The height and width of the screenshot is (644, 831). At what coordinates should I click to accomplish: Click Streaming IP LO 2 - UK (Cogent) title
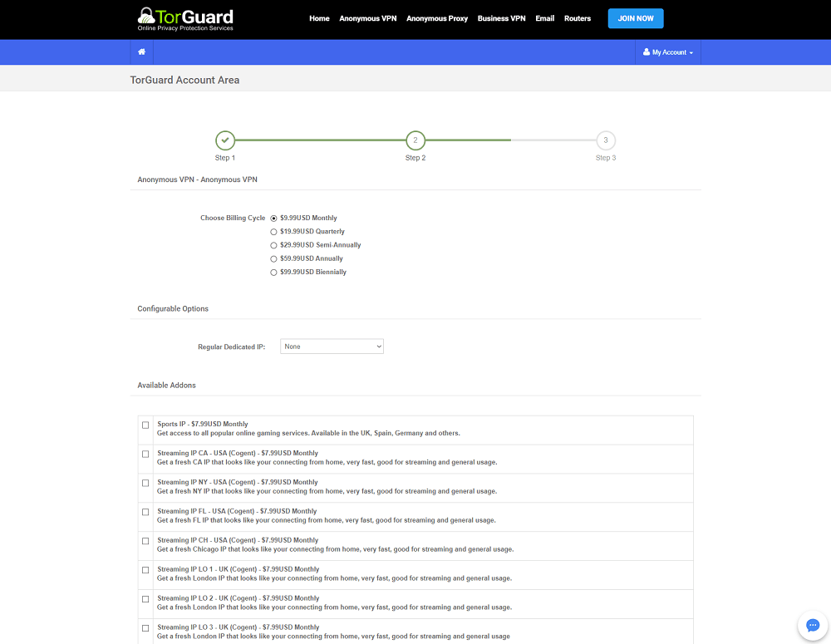click(x=238, y=598)
